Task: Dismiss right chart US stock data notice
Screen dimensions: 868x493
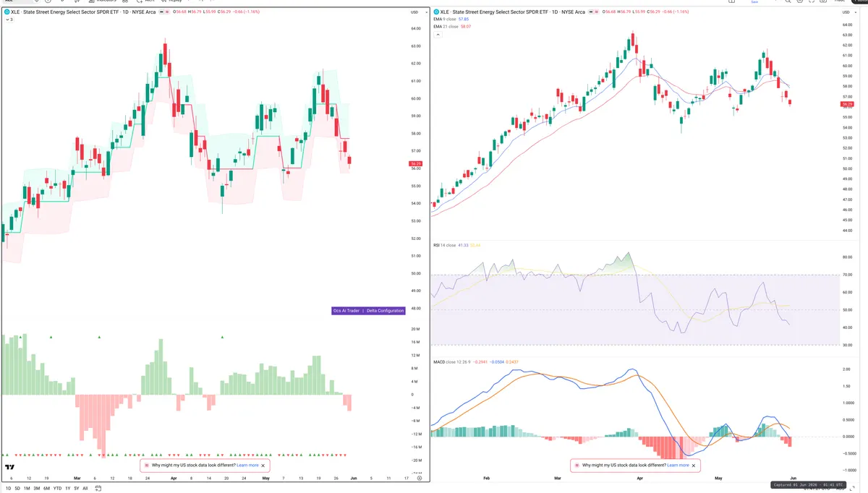Action: point(694,466)
